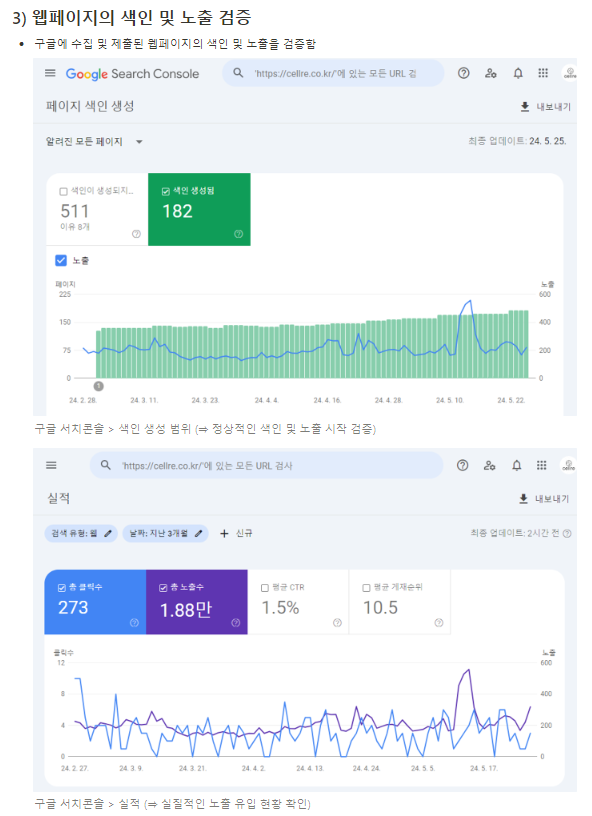Edit 검색 유형: 웹 filter pencil icon
This screenshot has width=592, height=816.
(108, 533)
